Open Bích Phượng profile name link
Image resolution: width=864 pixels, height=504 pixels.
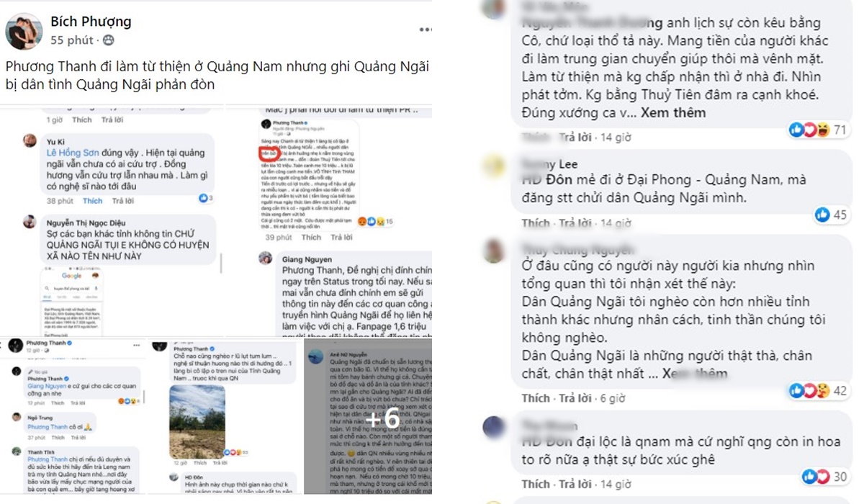pos(91,22)
